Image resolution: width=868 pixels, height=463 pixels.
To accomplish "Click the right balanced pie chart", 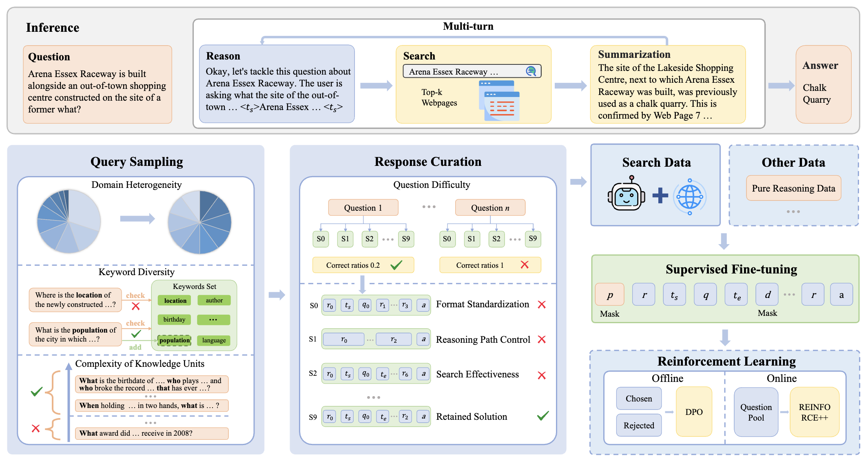I will coord(199,222).
